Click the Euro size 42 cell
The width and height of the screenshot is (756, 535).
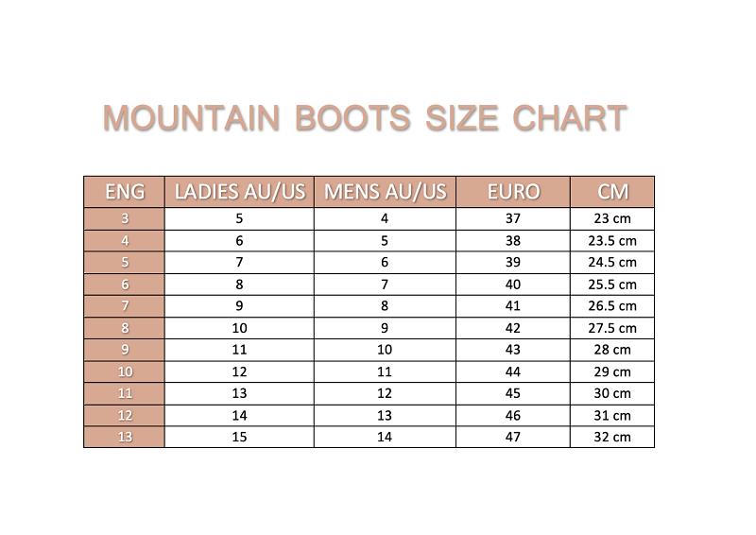coord(513,328)
